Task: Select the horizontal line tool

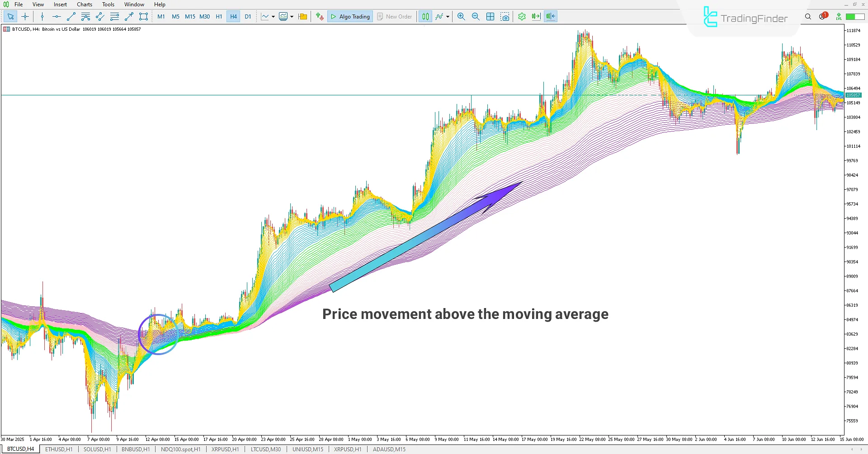Action: coord(56,16)
